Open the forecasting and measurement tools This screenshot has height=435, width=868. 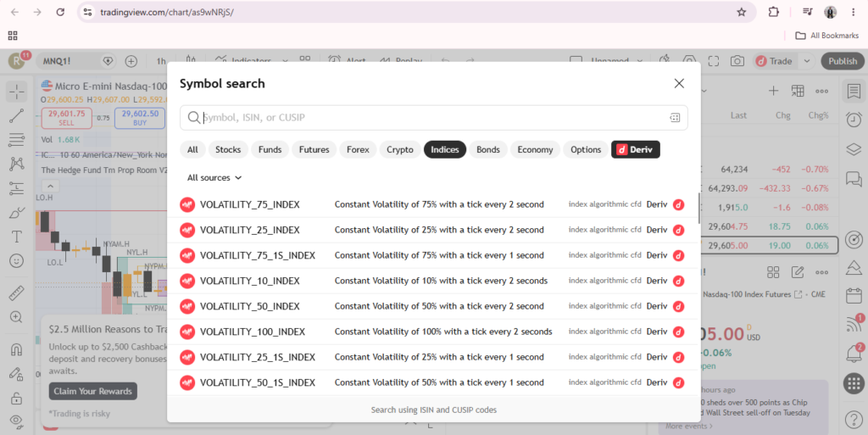pyautogui.click(x=17, y=188)
